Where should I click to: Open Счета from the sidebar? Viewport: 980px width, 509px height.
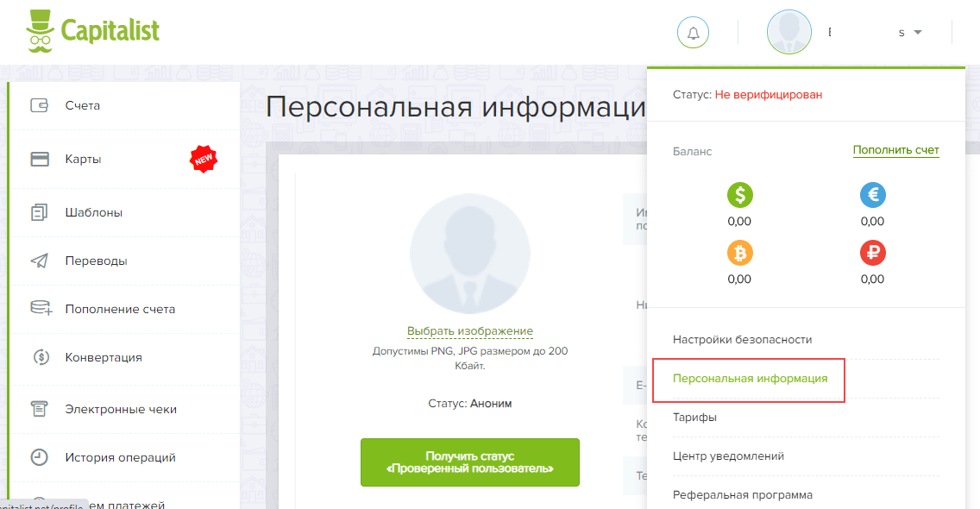pyautogui.click(x=82, y=105)
